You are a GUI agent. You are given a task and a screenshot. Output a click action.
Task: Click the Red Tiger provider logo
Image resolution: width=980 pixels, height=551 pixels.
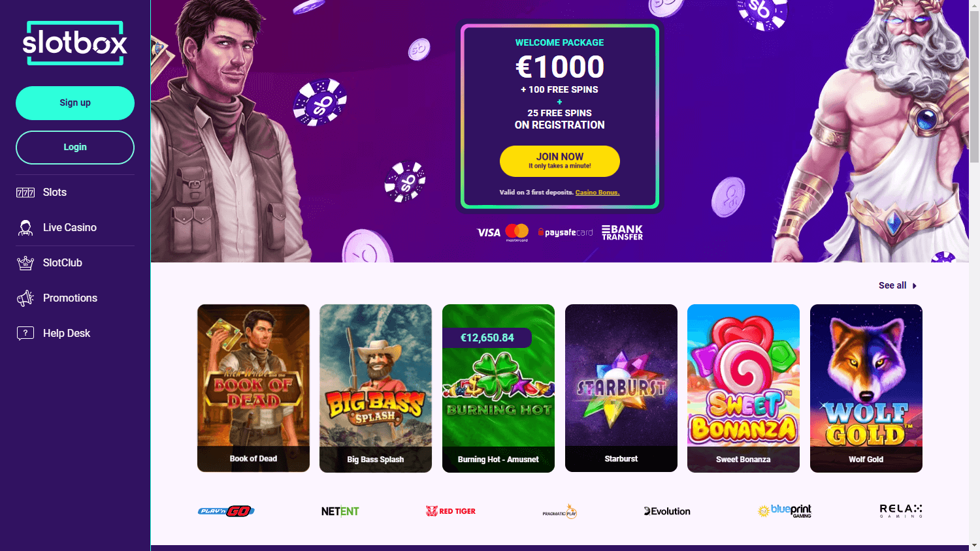(451, 511)
